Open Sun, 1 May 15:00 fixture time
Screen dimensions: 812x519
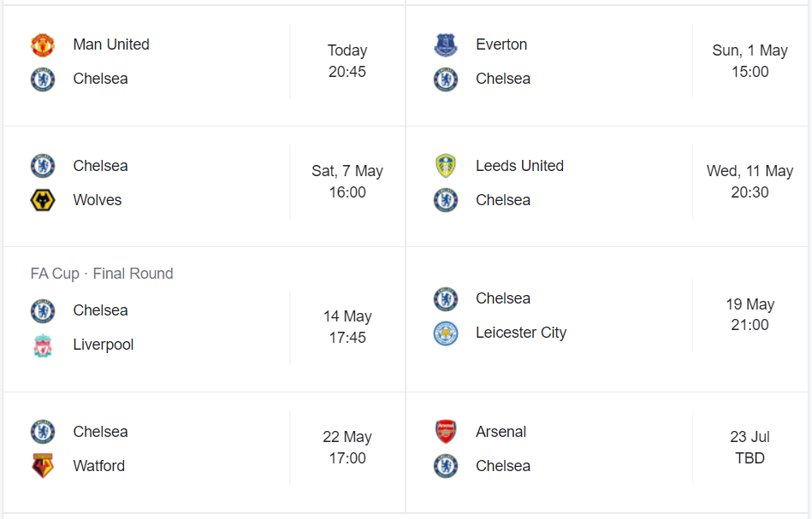click(x=750, y=62)
